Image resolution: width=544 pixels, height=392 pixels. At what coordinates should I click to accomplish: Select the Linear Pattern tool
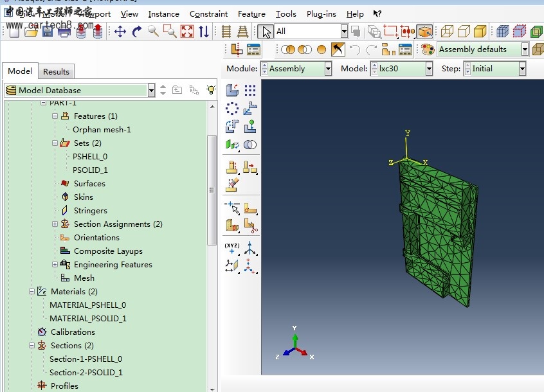(250, 91)
